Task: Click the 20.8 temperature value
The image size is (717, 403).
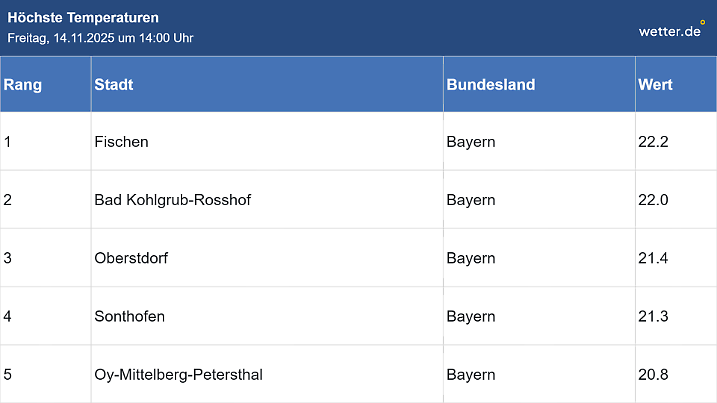Action: coord(653,375)
